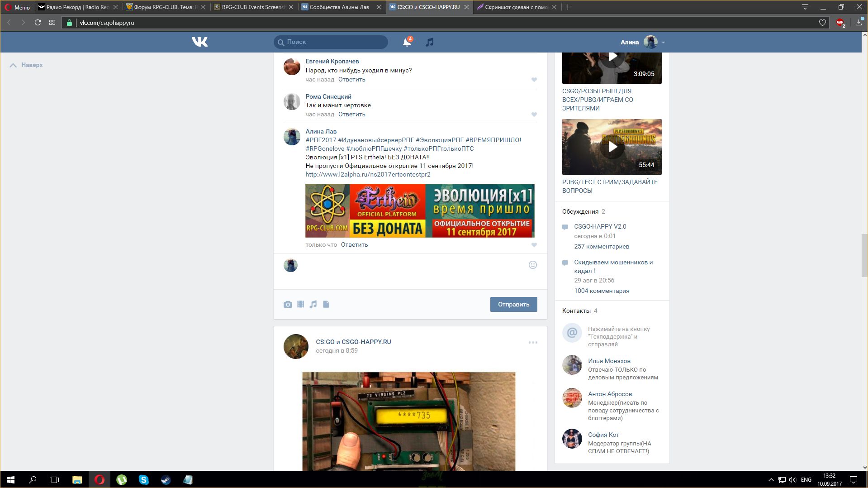Open the VK music player icon
Viewport: 868px width, 488px height.
point(430,42)
